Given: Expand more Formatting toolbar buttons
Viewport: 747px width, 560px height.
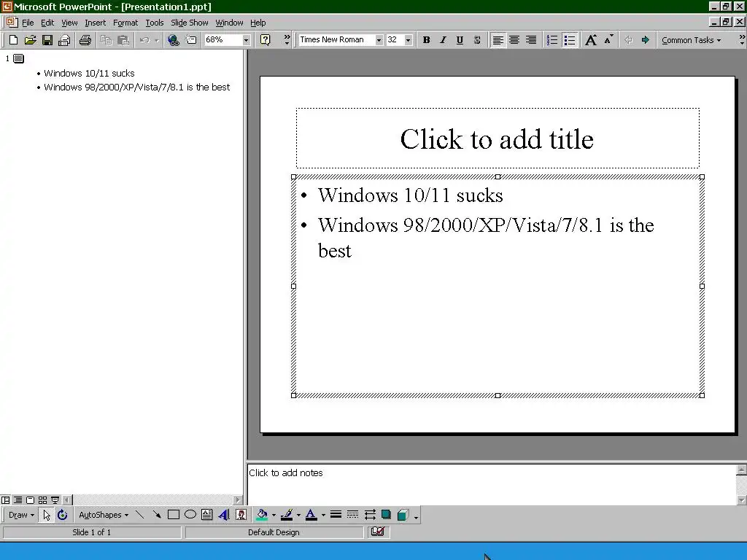Looking at the screenshot, I should click(742, 40).
